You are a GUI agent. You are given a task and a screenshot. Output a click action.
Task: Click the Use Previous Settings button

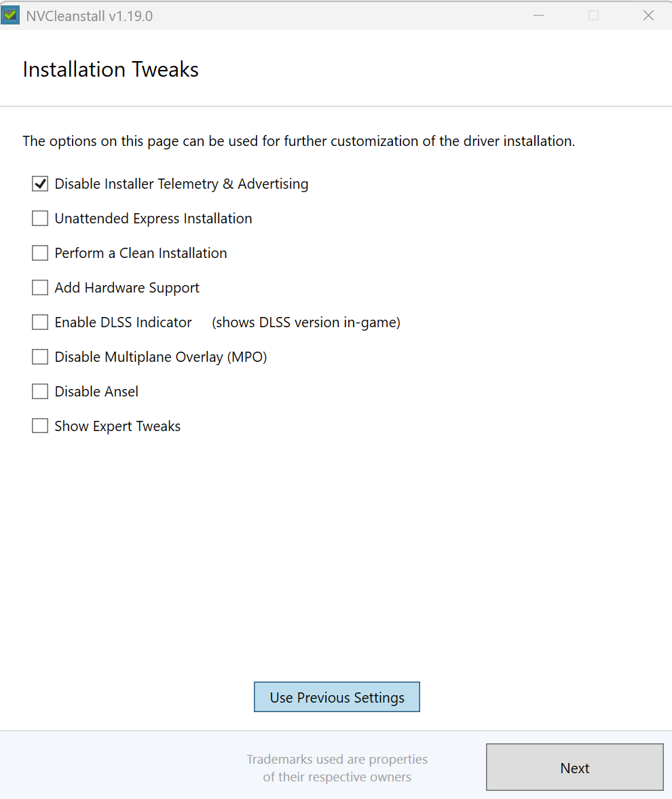point(337,696)
